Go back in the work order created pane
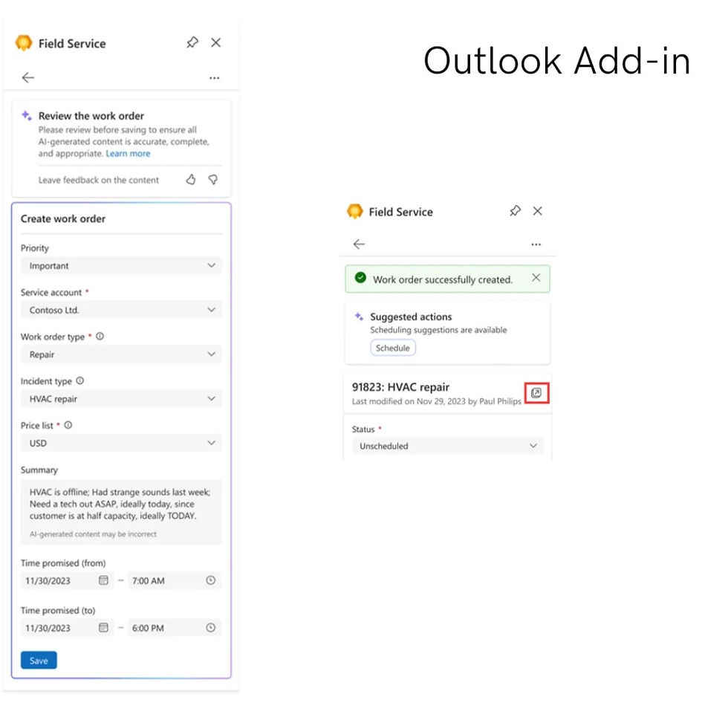This screenshot has width=728, height=720. click(359, 244)
